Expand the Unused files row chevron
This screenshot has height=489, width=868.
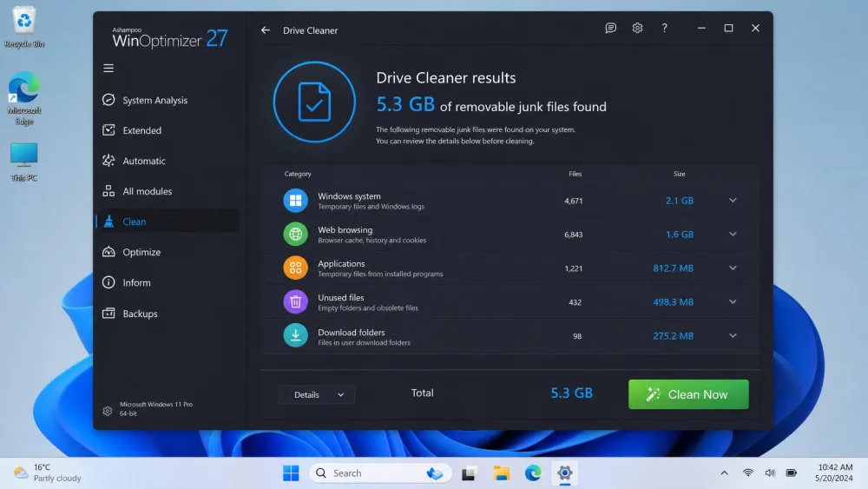pyautogui.click(x=733, y=301)
